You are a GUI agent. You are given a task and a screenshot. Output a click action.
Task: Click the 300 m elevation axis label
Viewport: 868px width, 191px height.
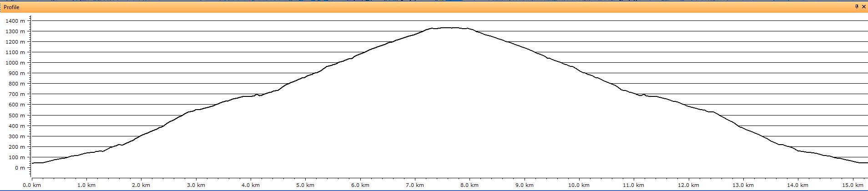click(x=16, y=136)
